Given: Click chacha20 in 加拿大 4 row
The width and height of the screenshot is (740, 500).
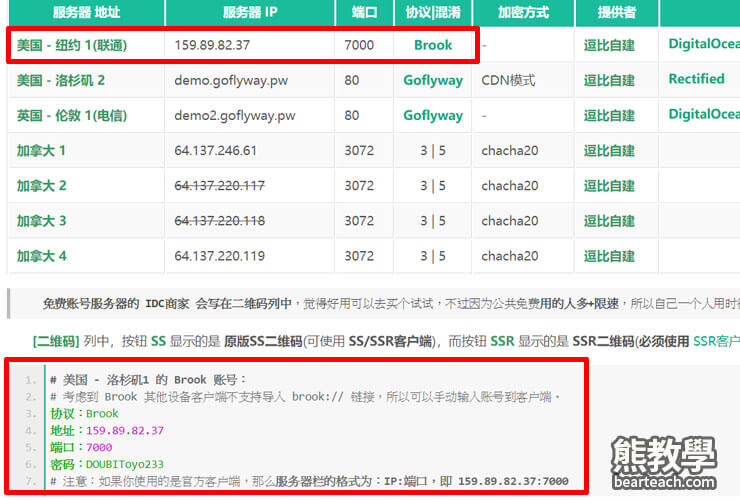Looking at the screenshot, I should [x=510, y=256].
